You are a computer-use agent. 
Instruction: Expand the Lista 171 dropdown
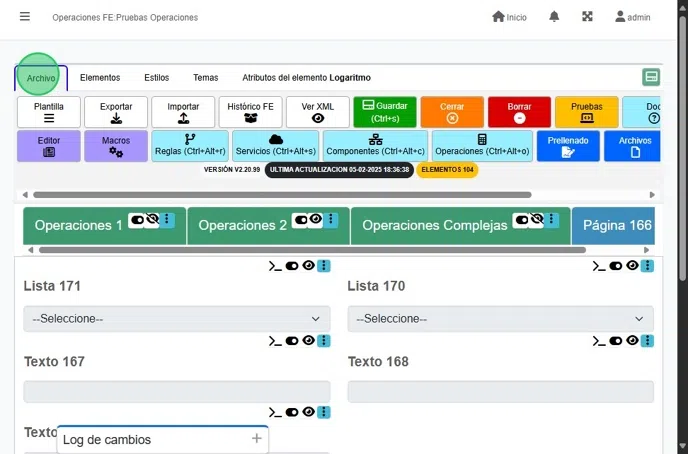(x=177, y=319)
